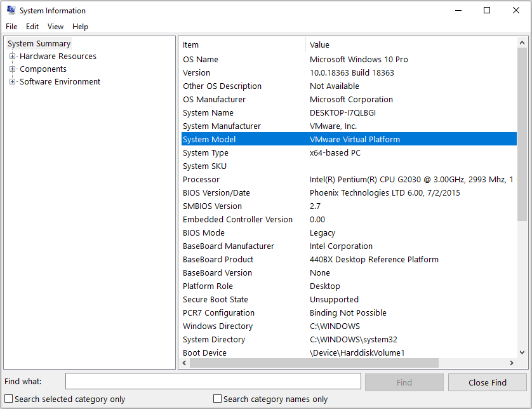Select System Summary in the tree

[x=39, y=43]
